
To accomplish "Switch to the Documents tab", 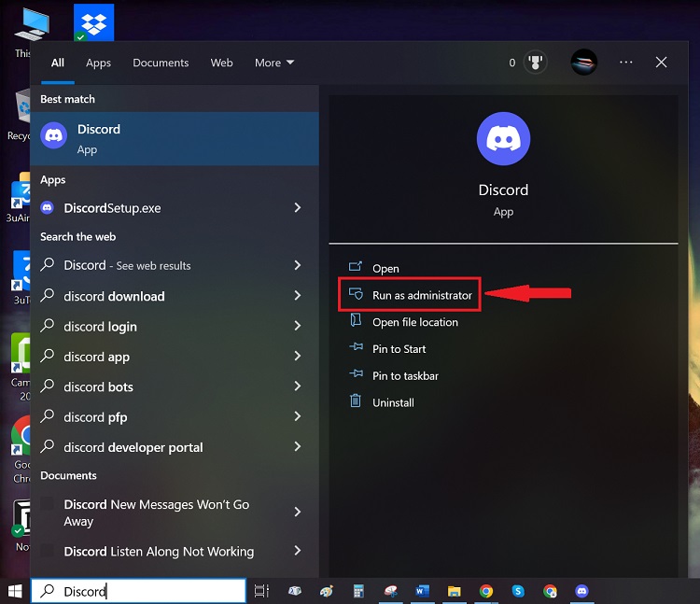I will pos(161,63).
